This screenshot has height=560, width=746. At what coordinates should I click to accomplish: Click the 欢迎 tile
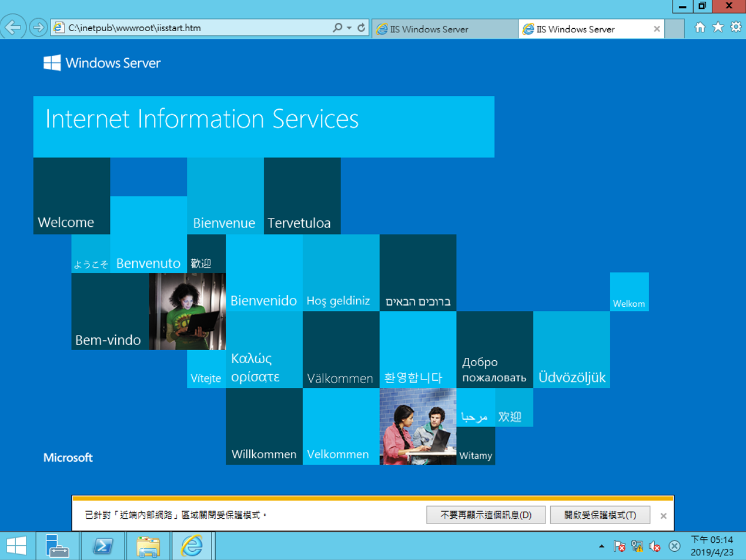[x=514, y=407]
